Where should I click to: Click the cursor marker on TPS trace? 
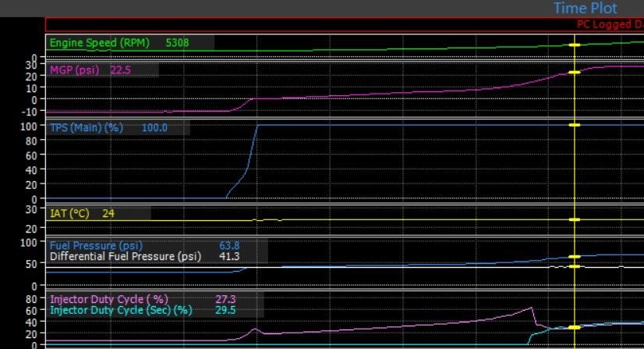click(575, 125)
